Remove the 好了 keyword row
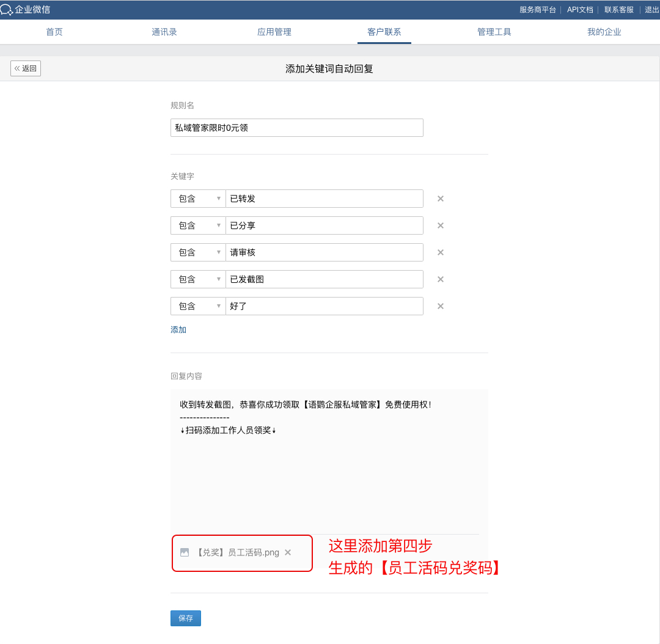This screenshot has height=644, width=660. click(440, 306)
